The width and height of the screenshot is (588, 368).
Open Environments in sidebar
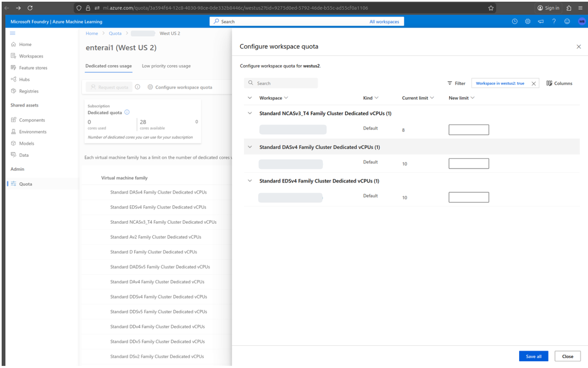pyautogui.click(x=29, y=132)
